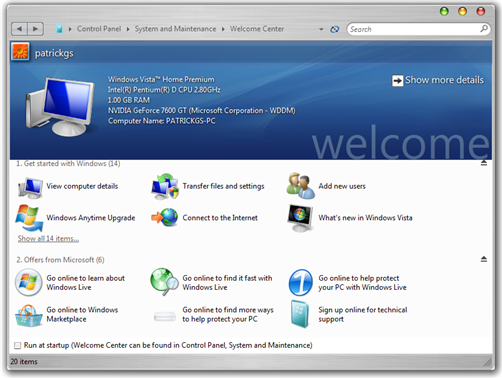Open Sign up online for technical support text
Image resolution: width=502 pixels, height=378 pixels.
tap(363, 314)
